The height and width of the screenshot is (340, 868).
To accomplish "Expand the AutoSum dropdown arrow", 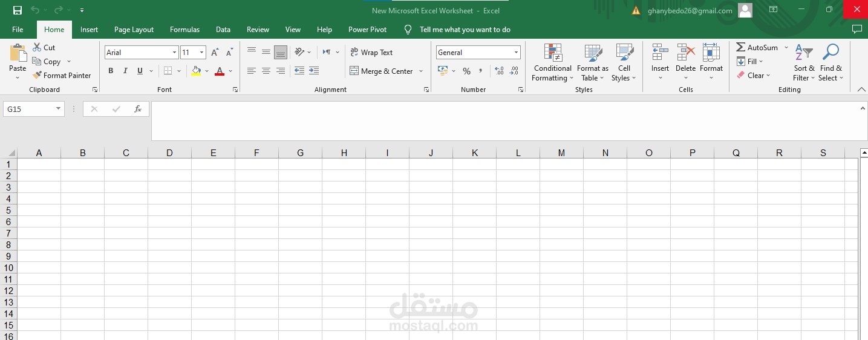I will pyautogui.click(x=786, y=47).
